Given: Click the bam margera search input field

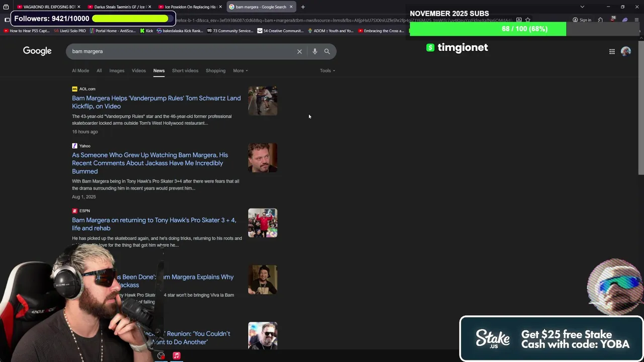Looking at the screenshot, I should pyautogui.click(x=181, y=51).
